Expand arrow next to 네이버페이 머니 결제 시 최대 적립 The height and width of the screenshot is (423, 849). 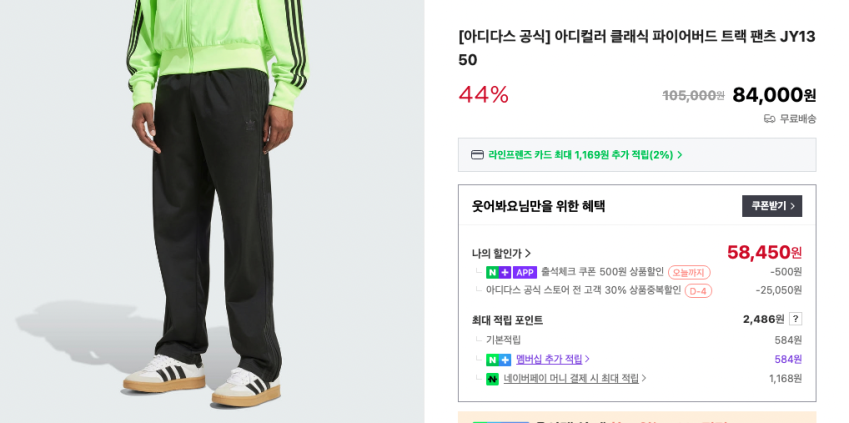click(644, 378)
